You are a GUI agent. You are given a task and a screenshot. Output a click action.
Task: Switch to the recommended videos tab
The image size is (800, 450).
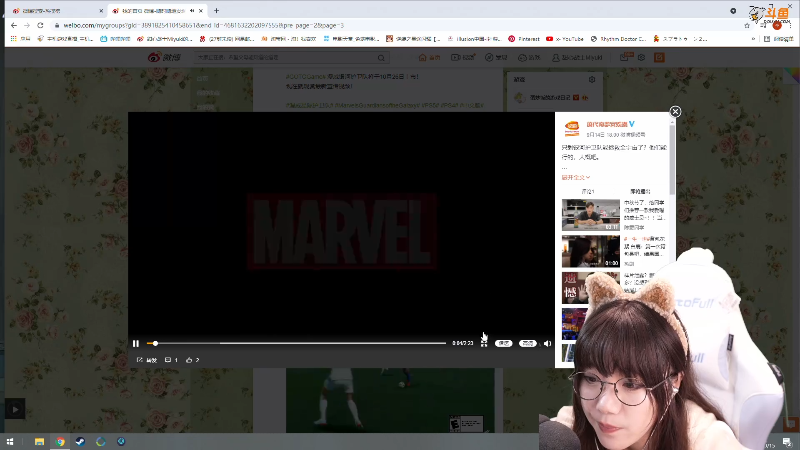[640, 191]
